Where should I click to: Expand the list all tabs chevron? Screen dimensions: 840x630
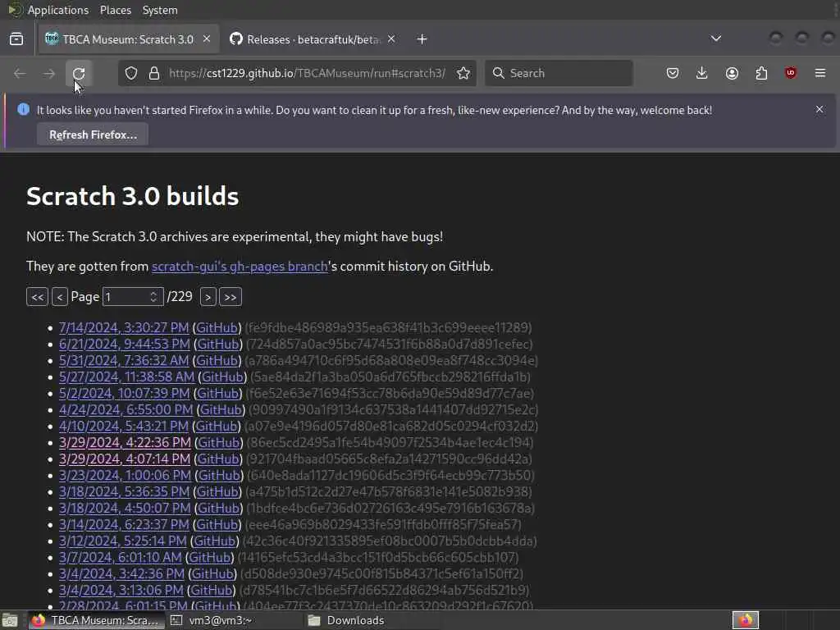(715, 39)
